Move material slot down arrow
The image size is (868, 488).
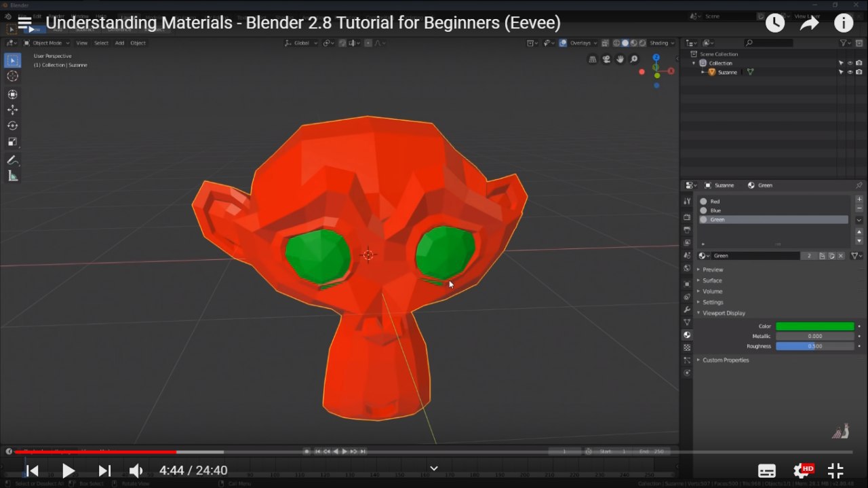pos(859,241)
